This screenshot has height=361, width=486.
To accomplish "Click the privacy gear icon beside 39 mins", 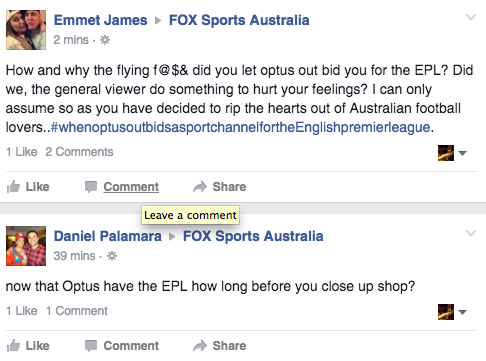I will pyautogui.click(x=112, y=256).
